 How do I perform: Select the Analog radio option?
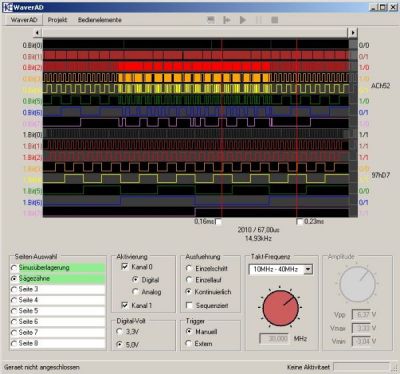135,292
